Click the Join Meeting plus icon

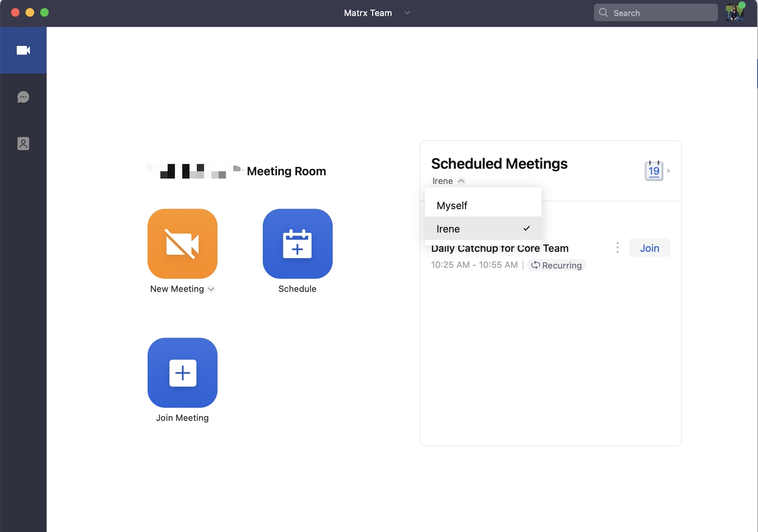coord(182,373)
